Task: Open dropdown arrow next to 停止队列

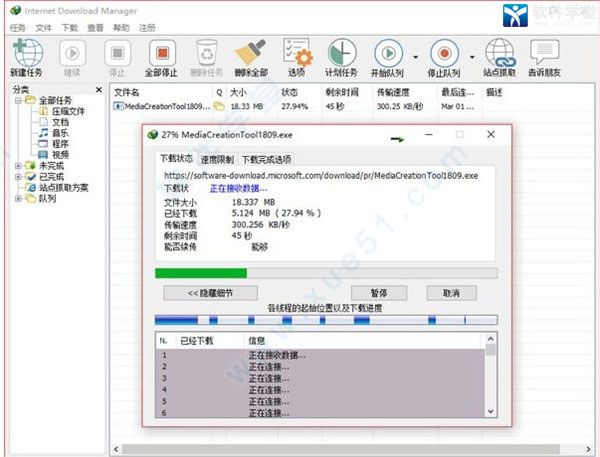Action: (472, 57)
